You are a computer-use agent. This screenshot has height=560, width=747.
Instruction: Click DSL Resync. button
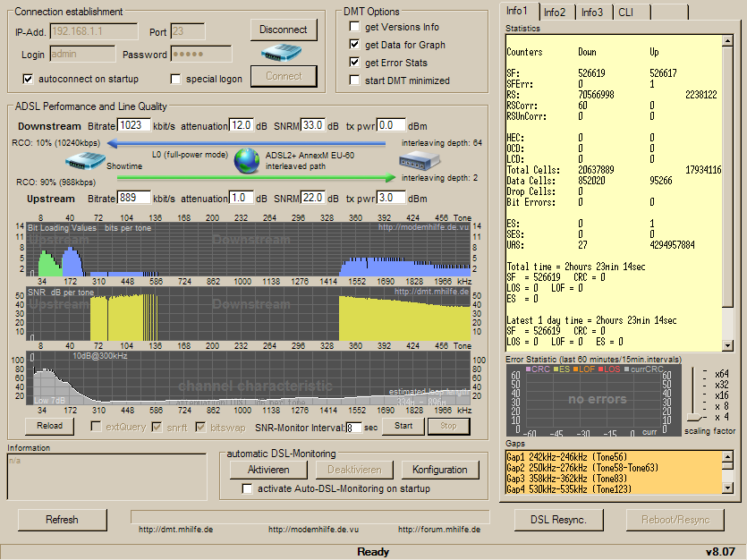pyautogui.click(x=558, y=520)
